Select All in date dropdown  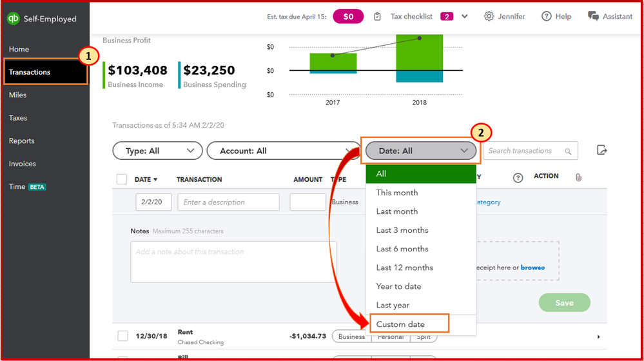tap(420, 173)
